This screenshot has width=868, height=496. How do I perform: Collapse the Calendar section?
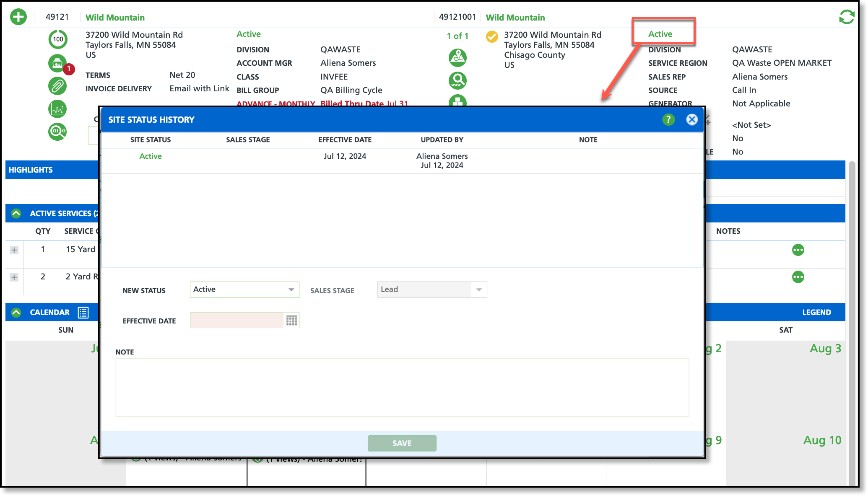[16, 313]
